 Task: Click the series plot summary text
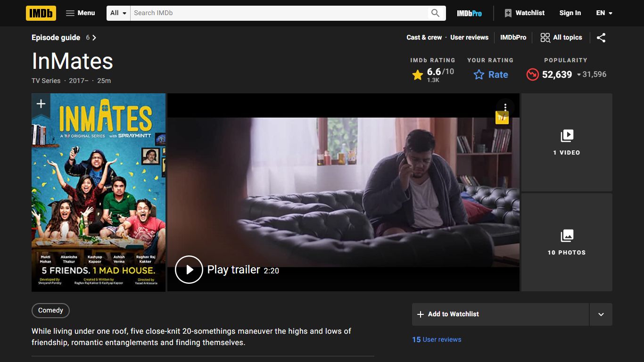click(x=191, y=337)
